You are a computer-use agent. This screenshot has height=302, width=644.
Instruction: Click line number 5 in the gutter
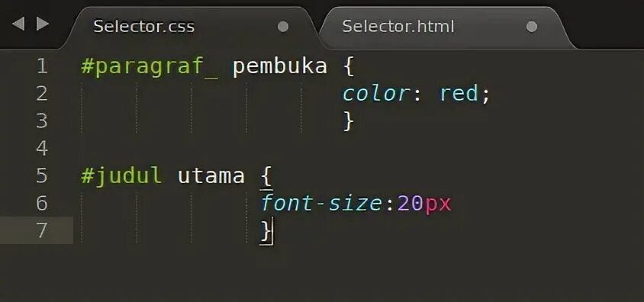pos(42,175)
